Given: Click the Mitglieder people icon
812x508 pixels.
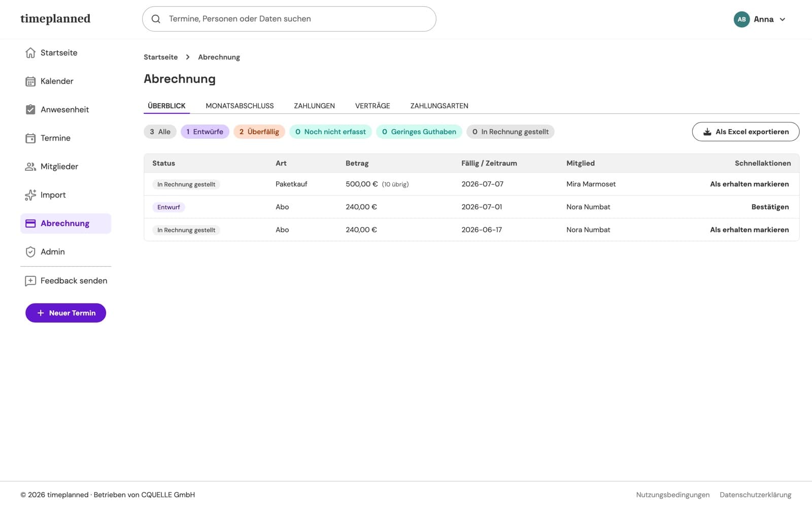Looking at the screenshot, I should (x=30, y=167).
